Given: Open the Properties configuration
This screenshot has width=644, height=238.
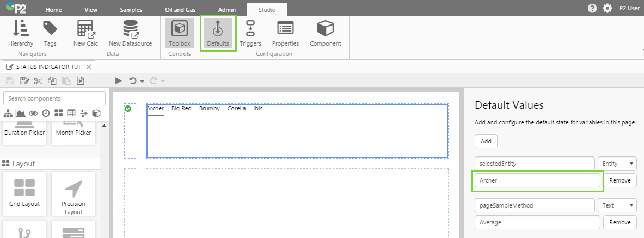Looking at the screenshot, I should 285,33.
